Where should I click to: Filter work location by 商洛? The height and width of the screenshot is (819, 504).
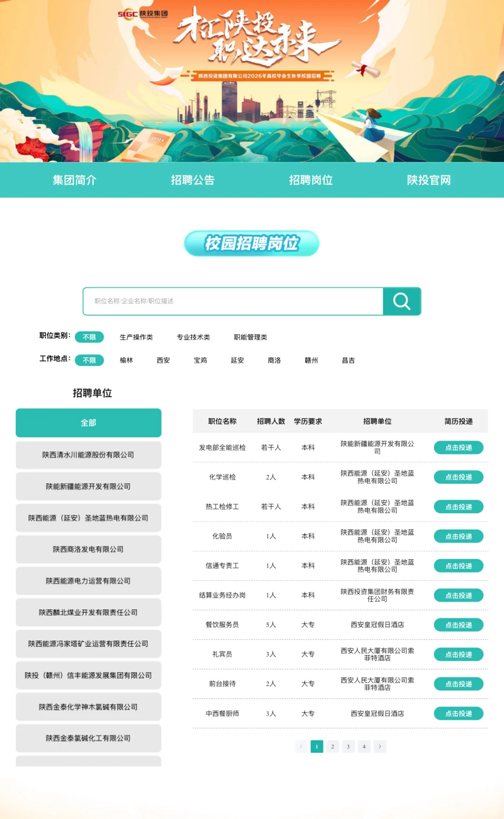pyautogui.click(x=274, y=360)
